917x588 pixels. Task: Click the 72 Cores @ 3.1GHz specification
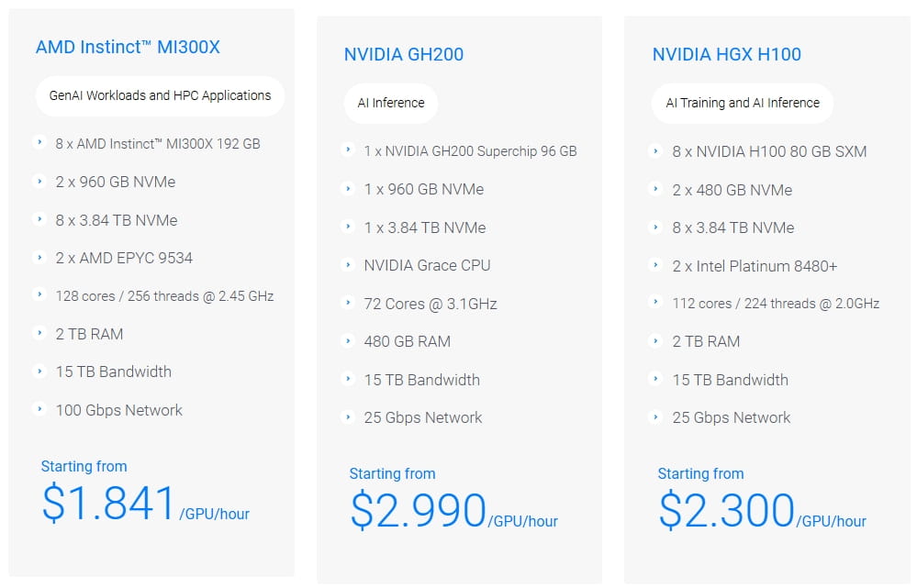[x=430, y=304]
